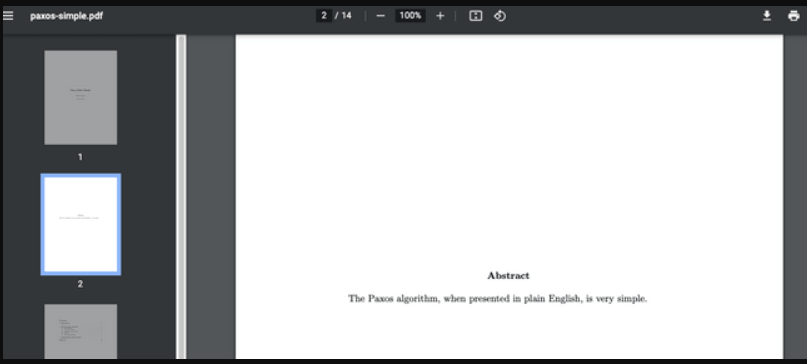Download the PDF file

(x=767, y=16)
